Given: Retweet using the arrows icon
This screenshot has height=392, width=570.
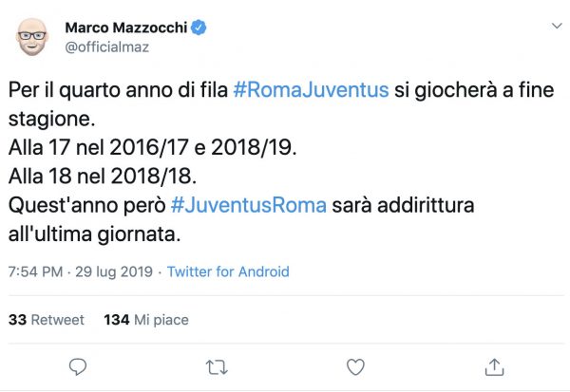Looking at the screenshot, I should pos(217,365).
